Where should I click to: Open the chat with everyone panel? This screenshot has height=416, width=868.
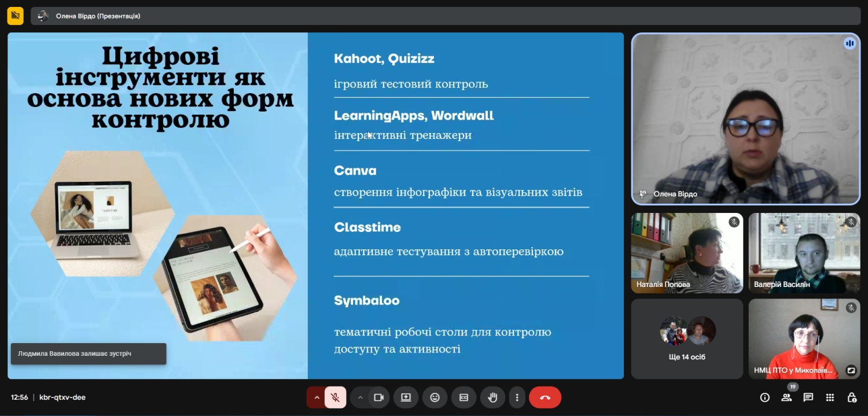pyautogui.click(x=808, y=397)
